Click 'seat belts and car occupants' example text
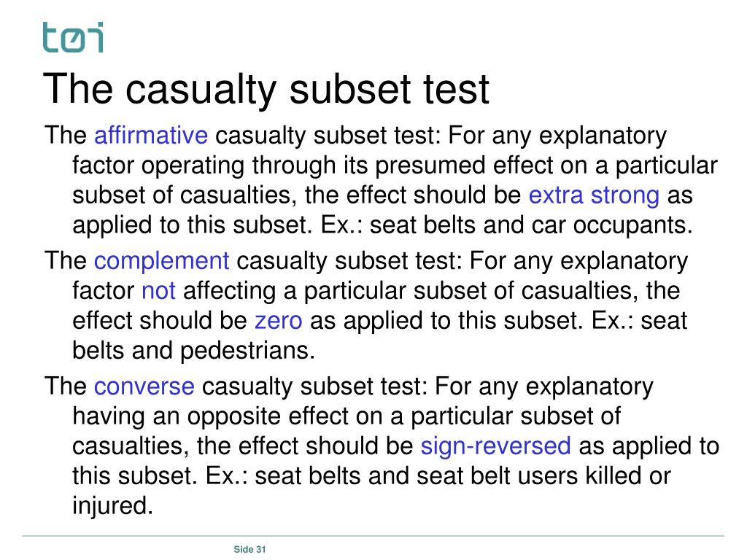747x560 pixels. [531, 225]
